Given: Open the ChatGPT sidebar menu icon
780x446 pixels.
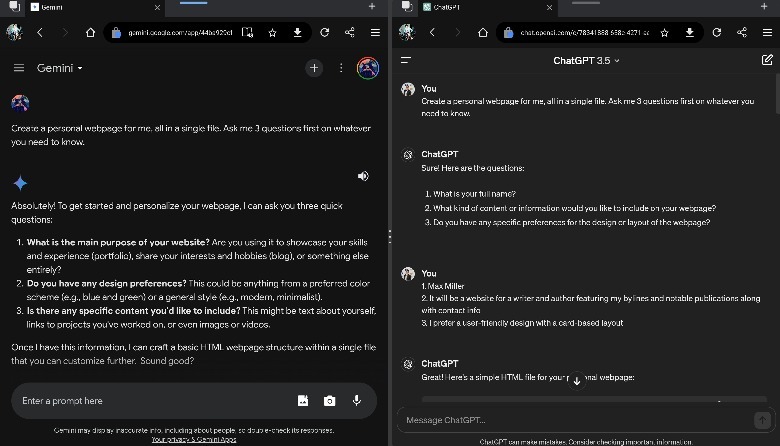Looking at the screenshot, I should point(406,60).
